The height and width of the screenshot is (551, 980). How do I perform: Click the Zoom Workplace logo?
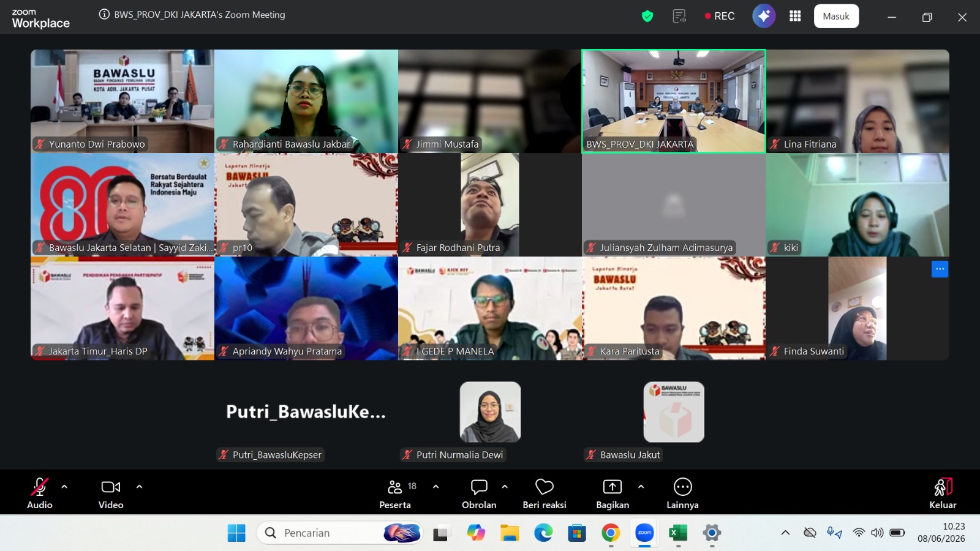(40, 19)
